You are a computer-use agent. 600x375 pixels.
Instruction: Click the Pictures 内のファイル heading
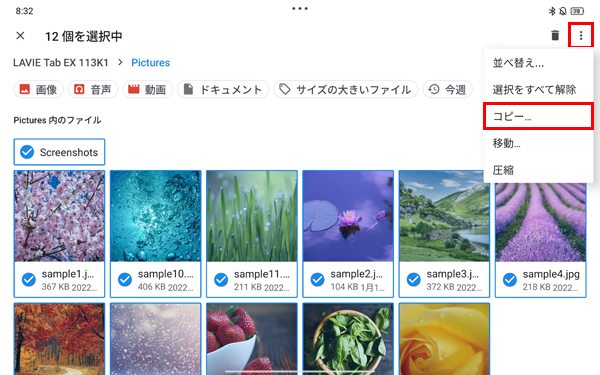[57, 120]
